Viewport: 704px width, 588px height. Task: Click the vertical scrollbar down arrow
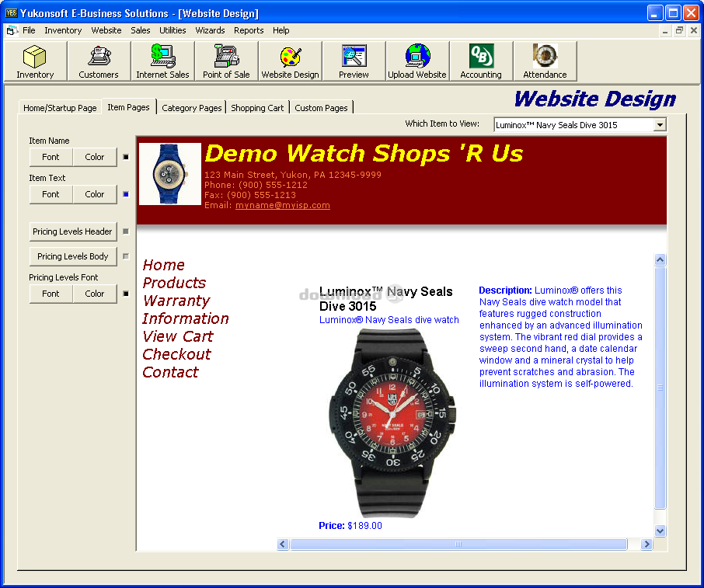[x=660, y=531]
